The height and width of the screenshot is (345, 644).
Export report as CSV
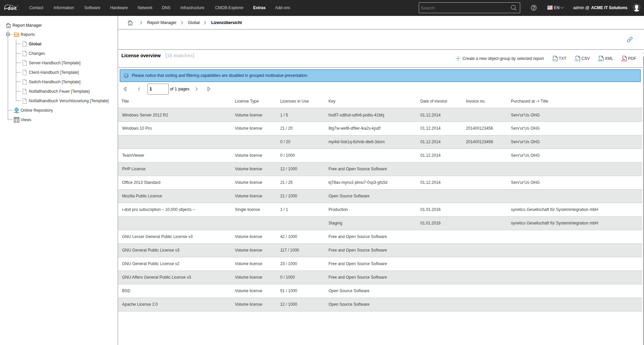[582, 59]
